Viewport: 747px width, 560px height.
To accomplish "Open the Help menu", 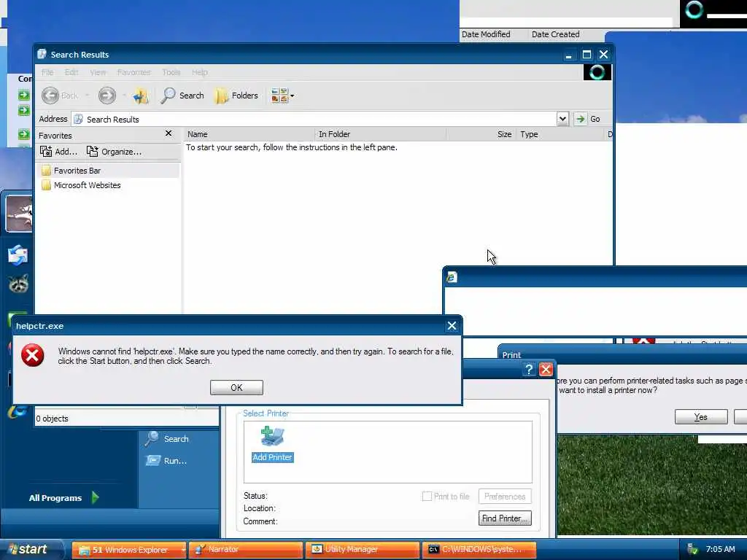I will [200, 72].
